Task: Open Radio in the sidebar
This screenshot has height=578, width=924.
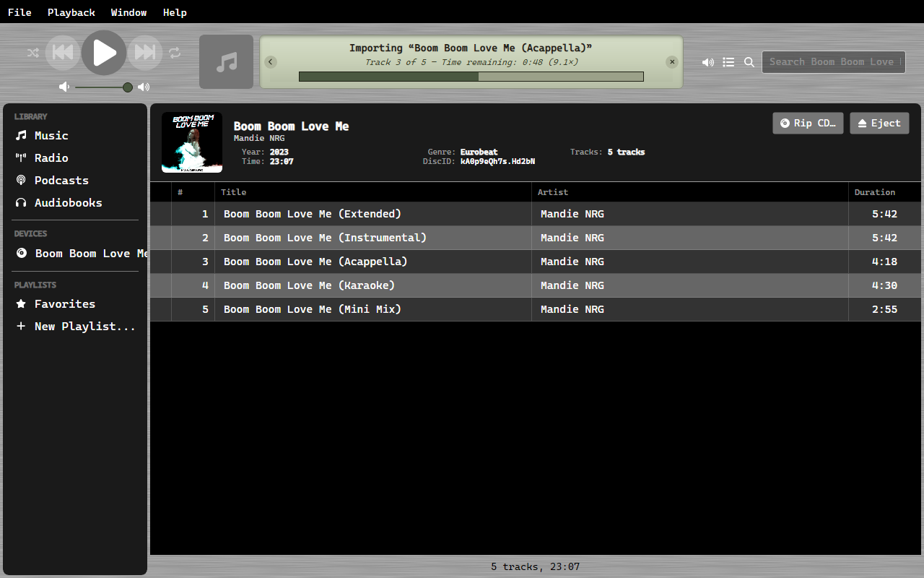Action: pyautogui.click(x=75, y=158)
